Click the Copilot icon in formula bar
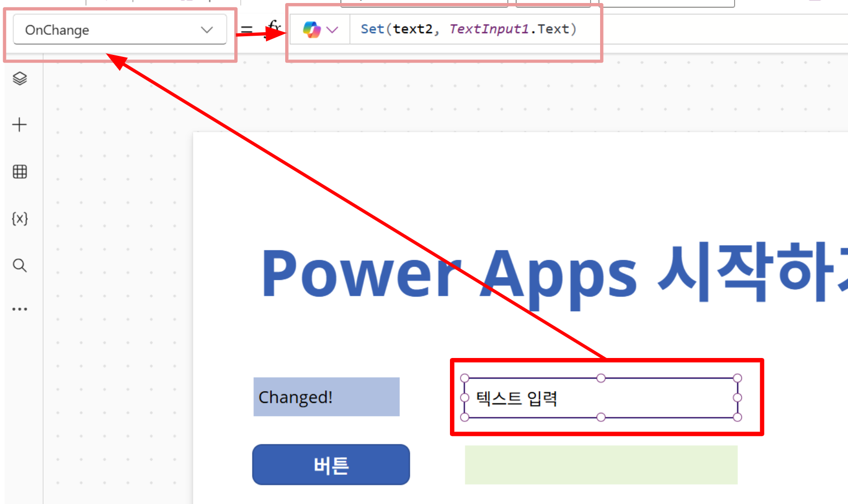This screenshot has height=504, width=848. (x=311, y=30)
